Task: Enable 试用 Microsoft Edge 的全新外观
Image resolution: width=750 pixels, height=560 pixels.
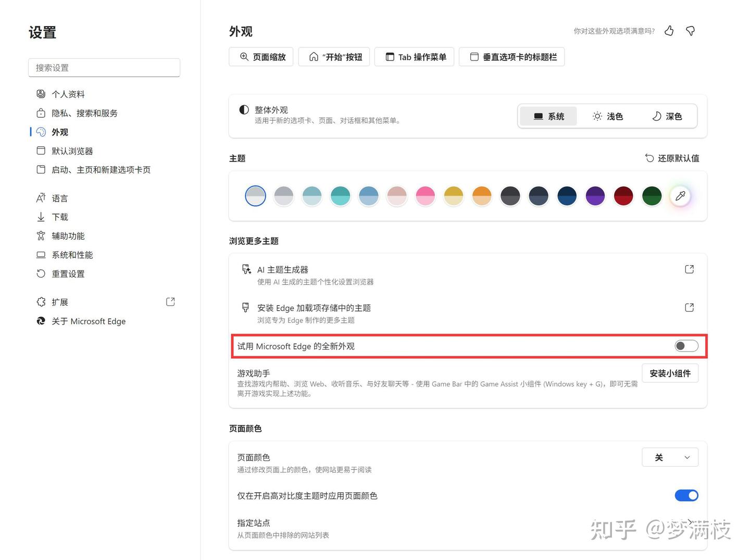Action: (x=686, y=345)
